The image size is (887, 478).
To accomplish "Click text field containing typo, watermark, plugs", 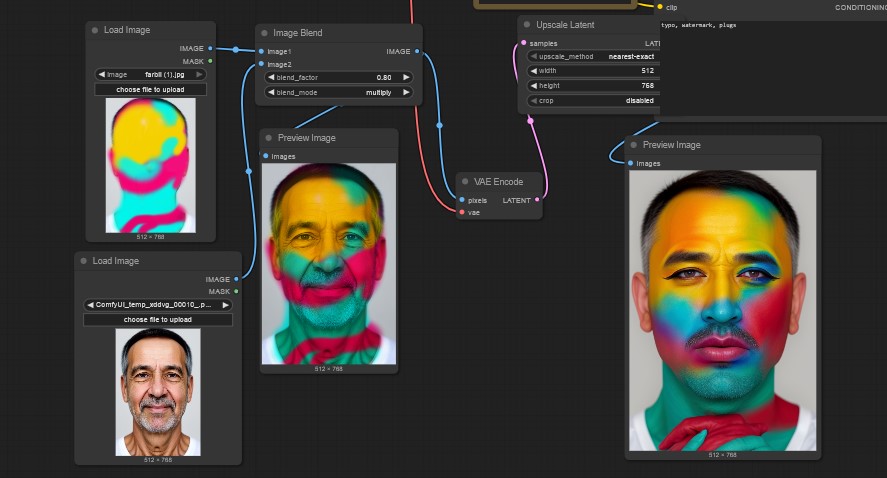I will point(773,68).
